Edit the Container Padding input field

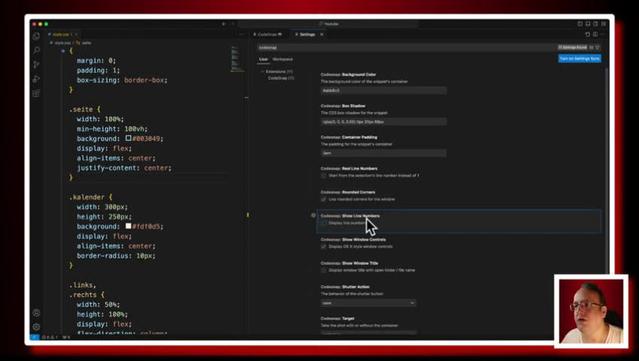[x=383, y=153]
